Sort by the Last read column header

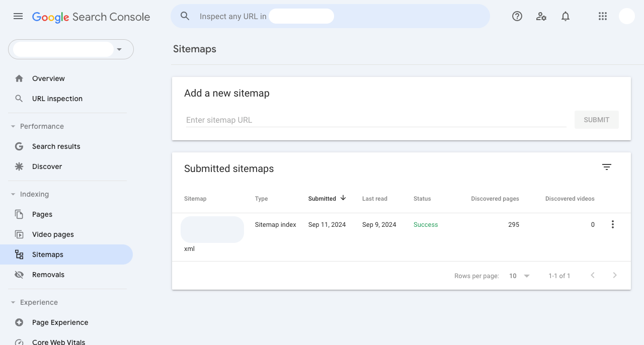pos(375,199)
